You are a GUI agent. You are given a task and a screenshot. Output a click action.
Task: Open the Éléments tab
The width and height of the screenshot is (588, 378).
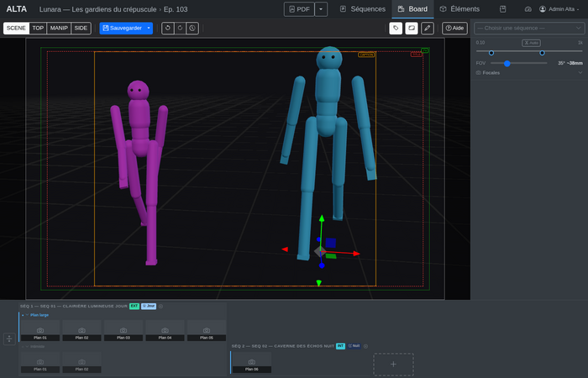coord(459,9)
